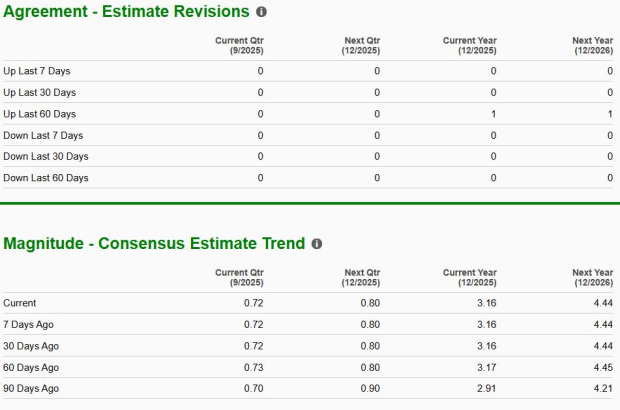
Task: Click the 2.91 Current Year estimate value
Action: (486, 388)
